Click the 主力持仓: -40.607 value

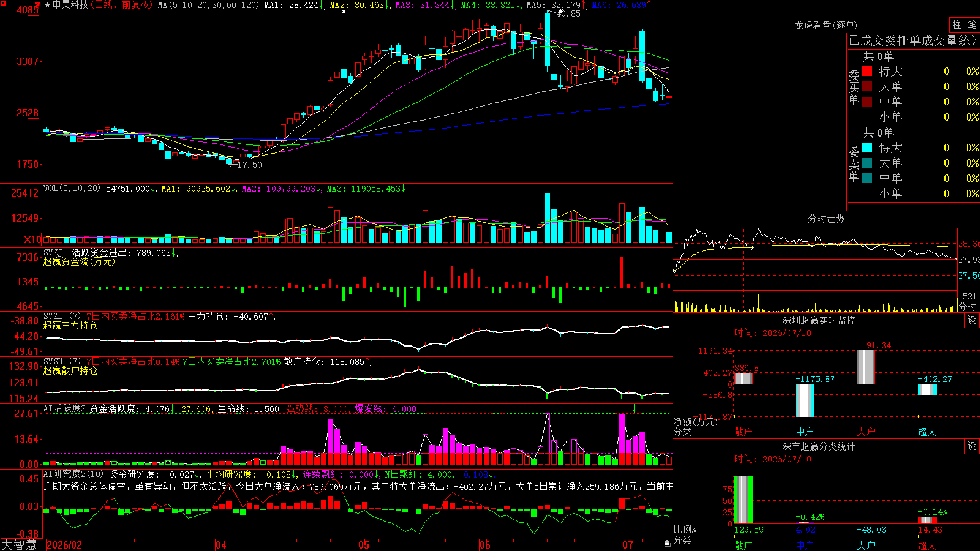click(x=232, y=317)
